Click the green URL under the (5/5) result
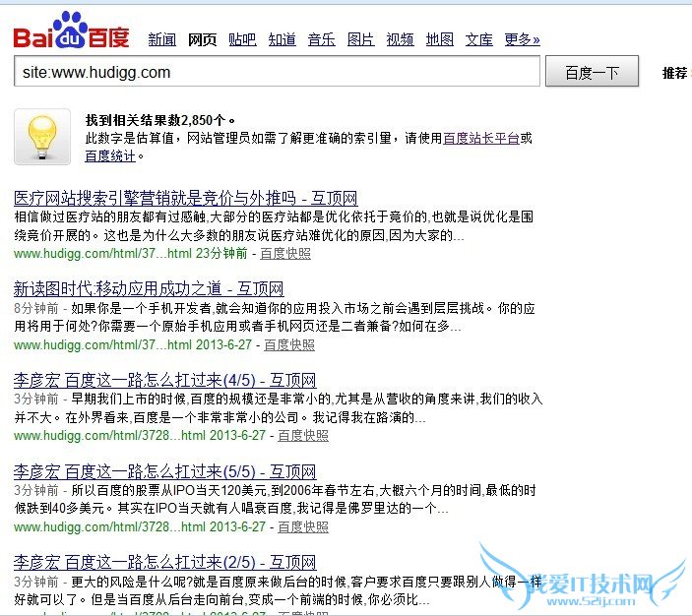This screenshot has width=692, height=616. (x=140, y=526)
